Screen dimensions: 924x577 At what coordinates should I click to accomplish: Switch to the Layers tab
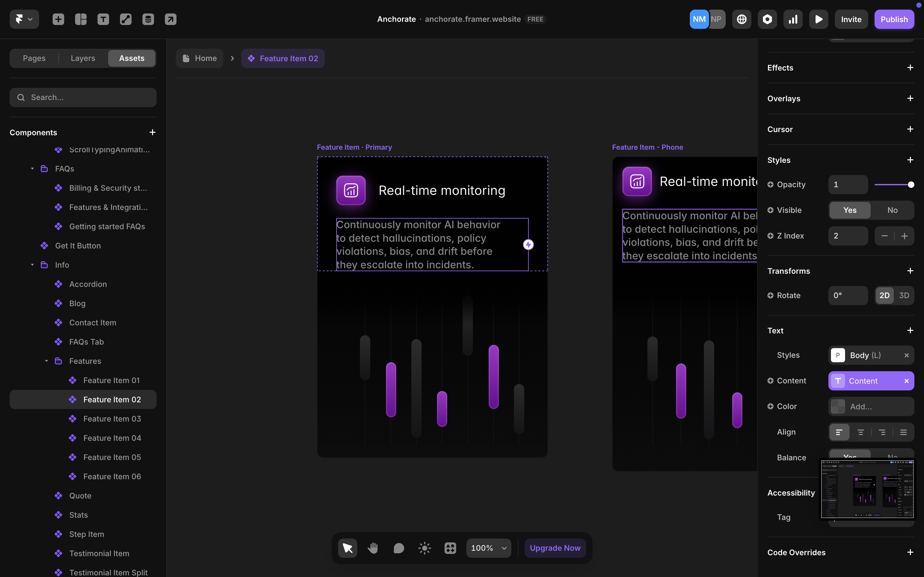click(83, 58)
